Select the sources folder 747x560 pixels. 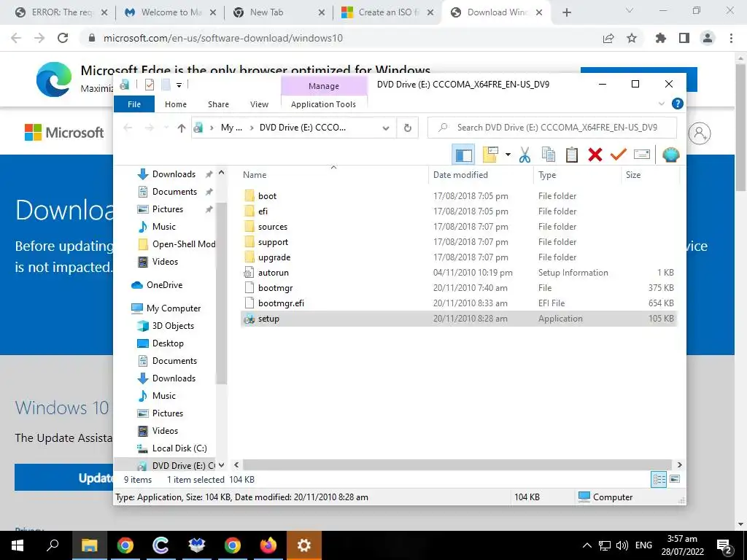pyautogui.click(x=273, y=227)
